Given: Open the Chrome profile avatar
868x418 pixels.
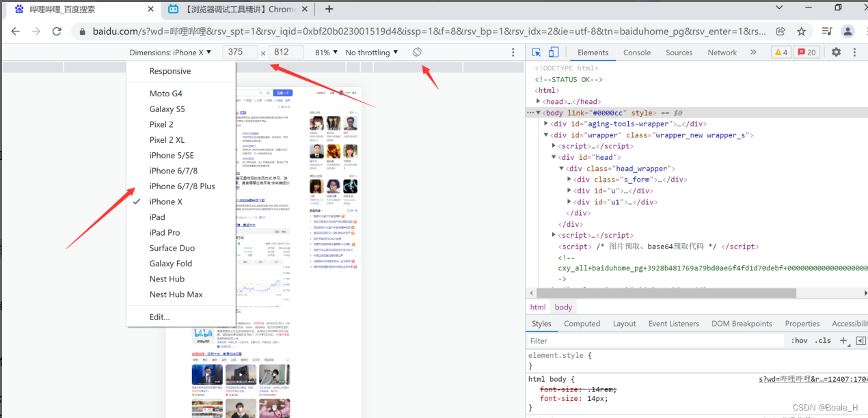Looking at the screenshot, I should (x=847, y=31).
